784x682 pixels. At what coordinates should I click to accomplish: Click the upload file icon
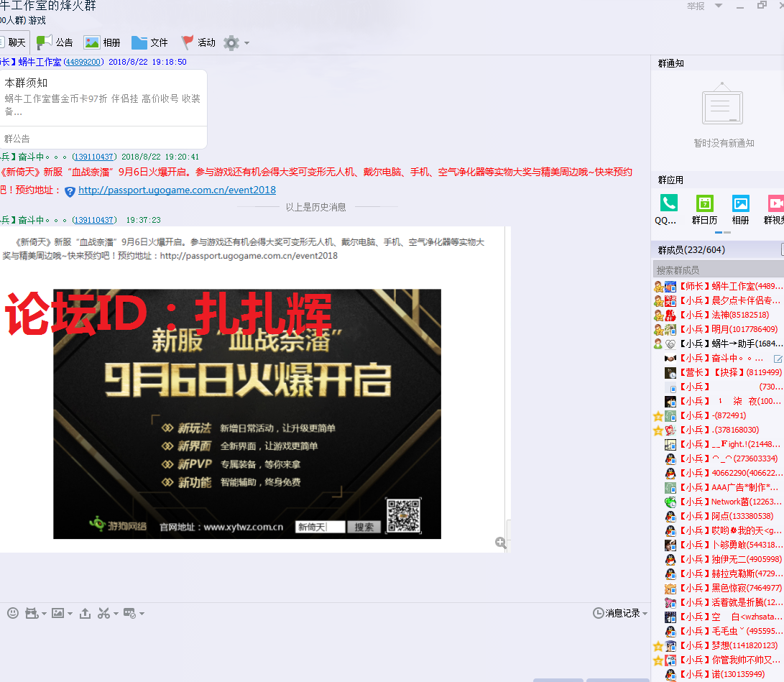(x=85, y=613)
